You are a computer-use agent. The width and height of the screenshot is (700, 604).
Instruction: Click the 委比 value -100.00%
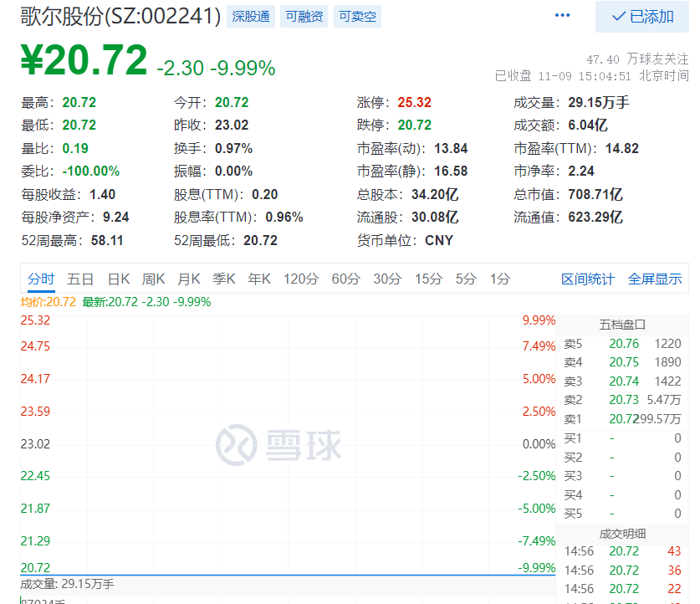[x=90, y=171]
